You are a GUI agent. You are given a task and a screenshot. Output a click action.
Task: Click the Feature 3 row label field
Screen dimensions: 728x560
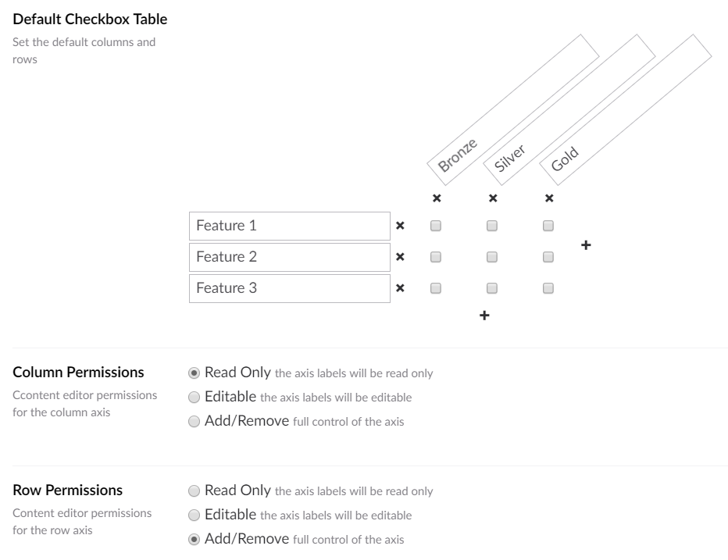point(290,288)
